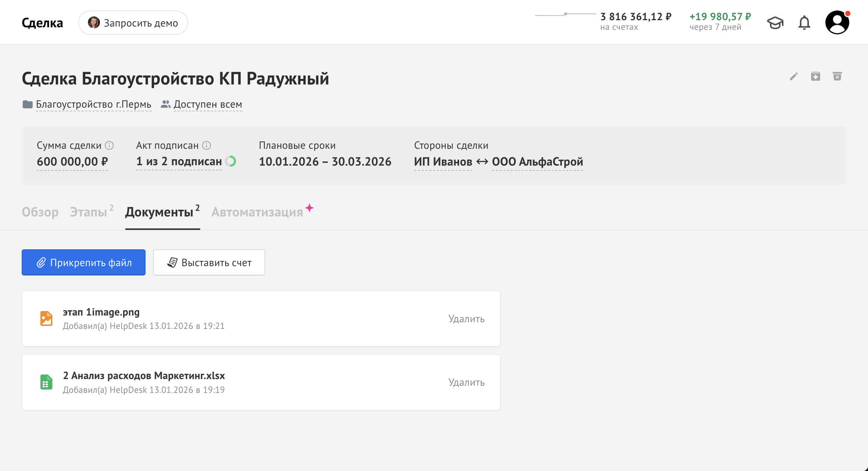Viewport: 868px width, 471px height.
Task: Click the delete deal trash icon
Action: [x=837, y=77]
